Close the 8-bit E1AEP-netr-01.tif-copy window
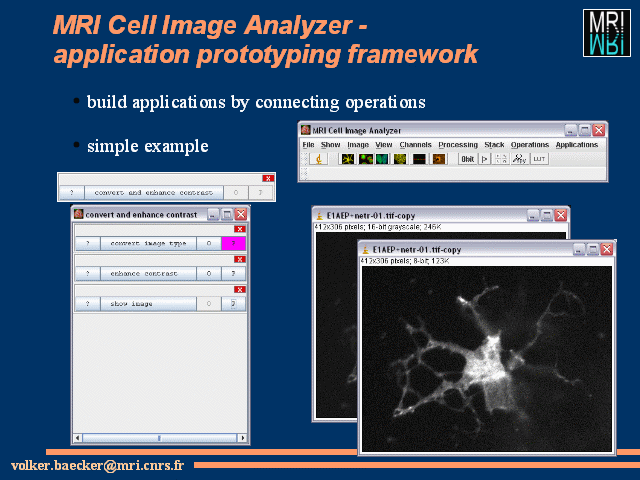 pos(607,249)
